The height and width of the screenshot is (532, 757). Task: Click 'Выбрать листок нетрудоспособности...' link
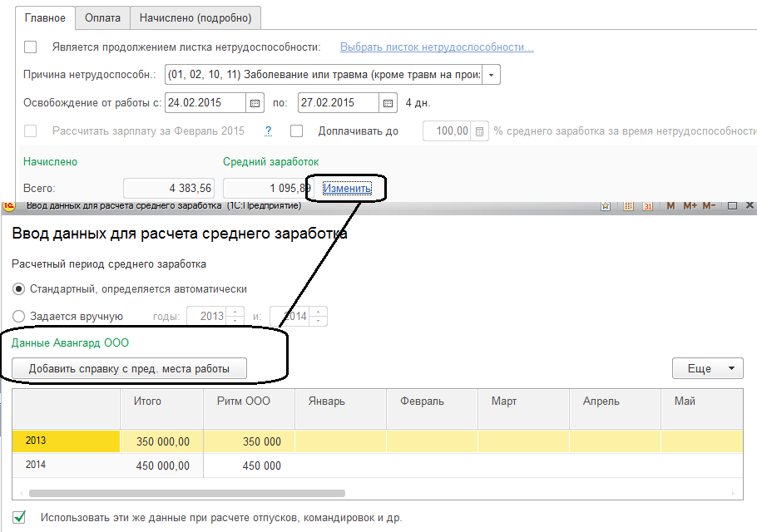click(437, 47)
